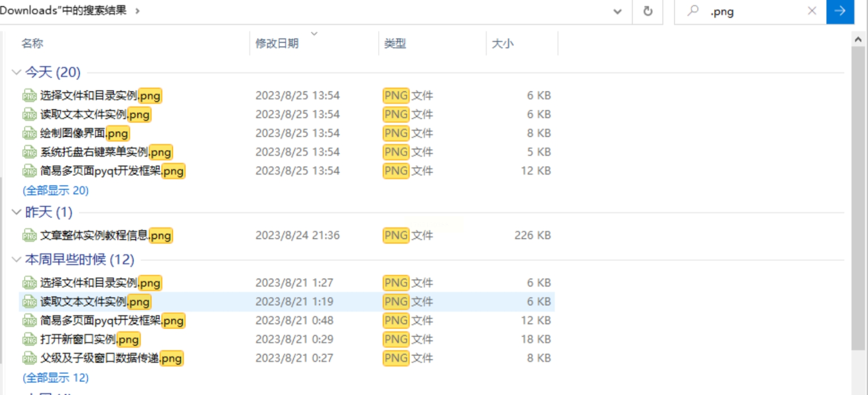868x395 pixels.
Task: Click the date 2023/8/21 0:29
Action: click(x=294, y=339)
